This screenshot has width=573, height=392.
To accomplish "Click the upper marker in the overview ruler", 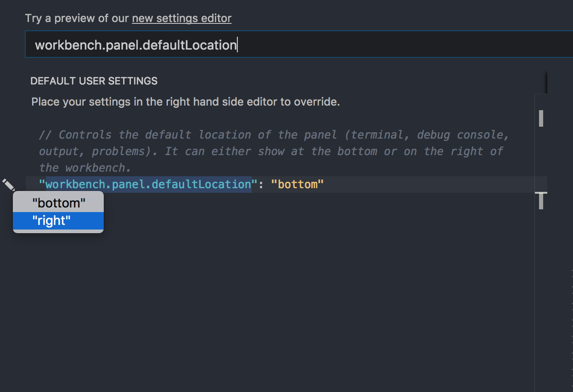I will tap(541, 118).
